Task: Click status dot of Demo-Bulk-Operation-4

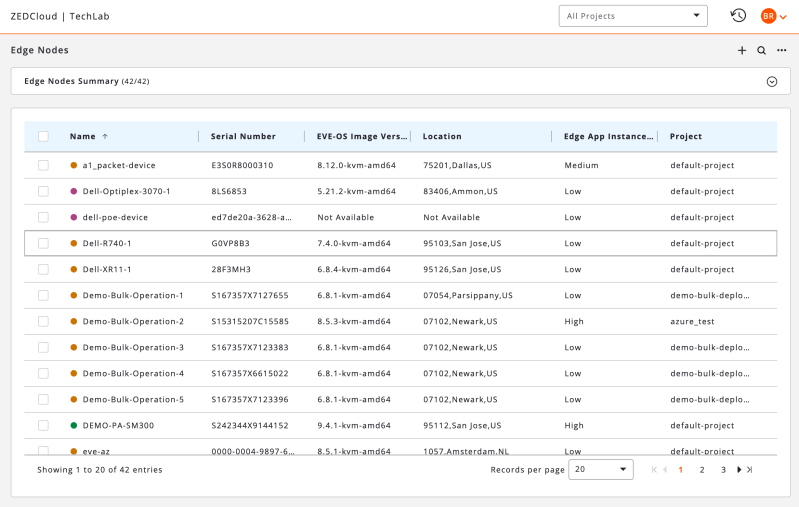Action: click(x=73, y=373)
